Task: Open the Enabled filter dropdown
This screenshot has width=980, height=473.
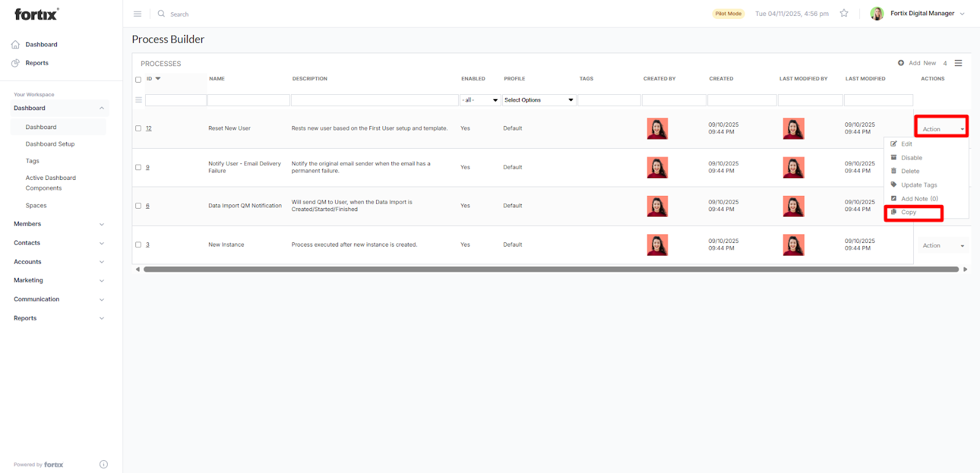Action: 480,100
